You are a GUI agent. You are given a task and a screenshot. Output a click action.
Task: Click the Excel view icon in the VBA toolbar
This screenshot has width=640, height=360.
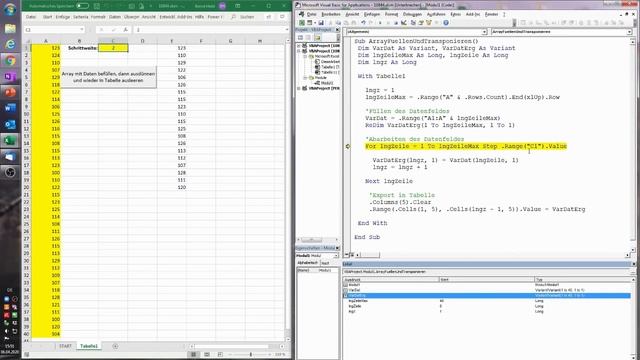302,23
